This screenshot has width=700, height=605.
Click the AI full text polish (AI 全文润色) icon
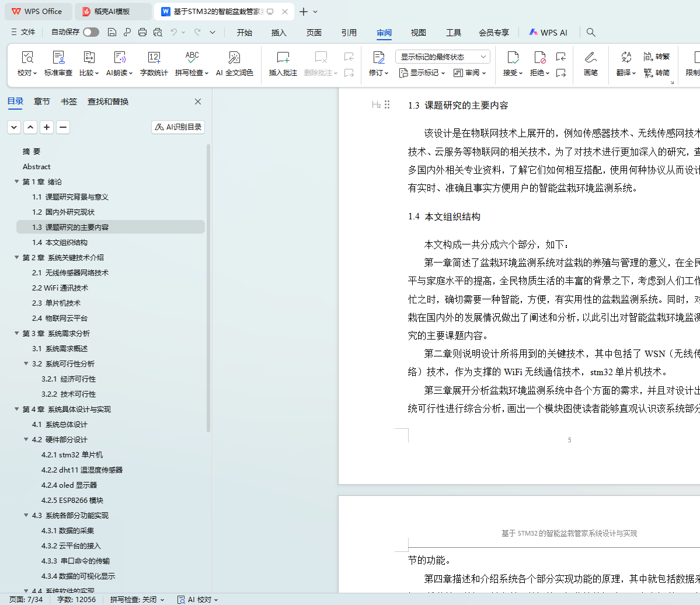pyautogui.click(x=234, y=58)
